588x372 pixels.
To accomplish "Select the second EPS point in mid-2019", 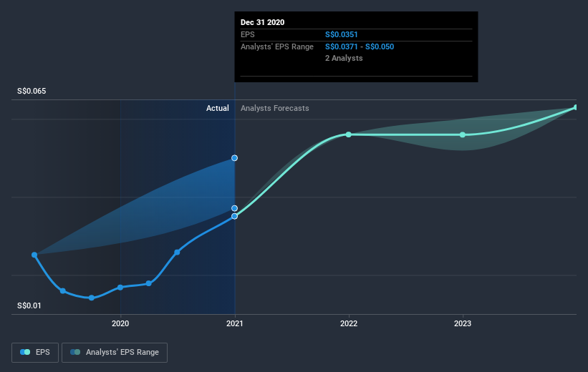I will [x=63, y=291].
